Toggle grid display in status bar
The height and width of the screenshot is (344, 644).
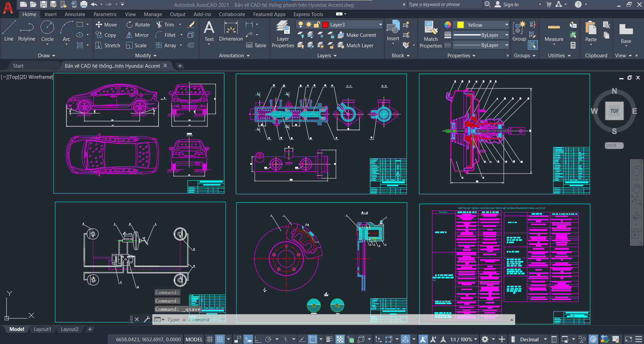tap(210, 339)
